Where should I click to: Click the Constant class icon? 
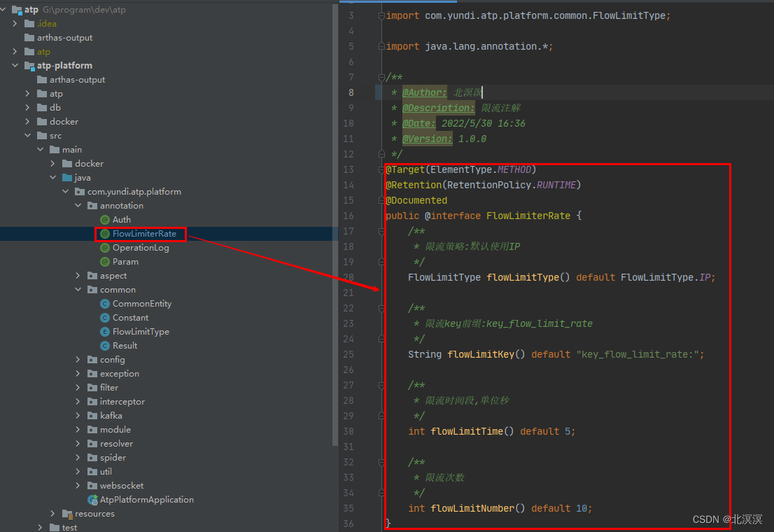(105, 318)
